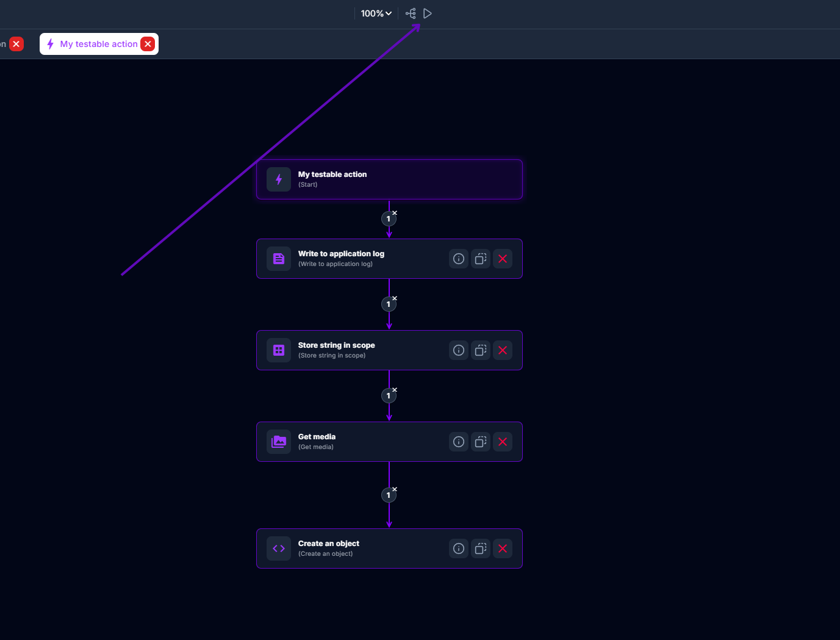The height and width of the screenshot is (640, 840).
Task: Close the My testable action tab
Action: click(x=148, y=44)
